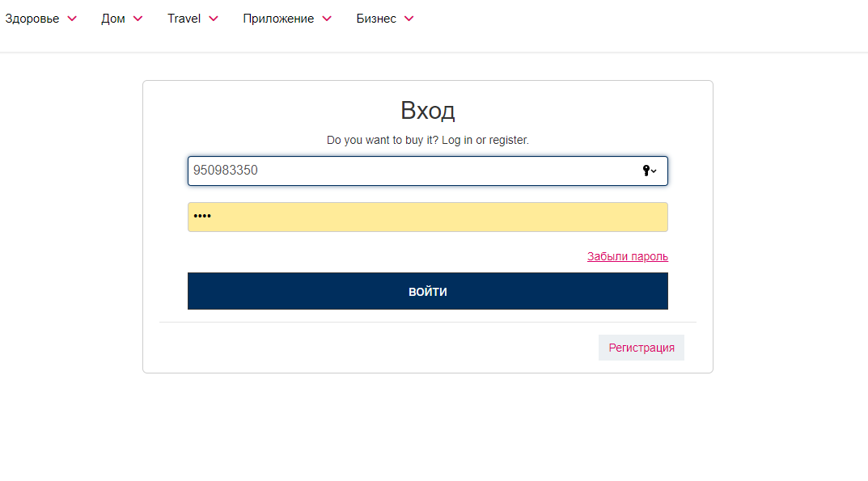
Task: Expand the Бизнес chevron arrow
Action: (409, 19)
